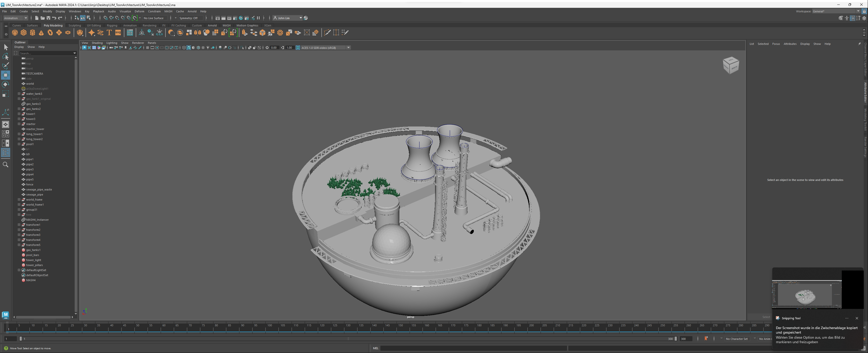Open the Attribute Editor Focus menu
Viewport: 868px width, 353px height.
pos(776,44)
